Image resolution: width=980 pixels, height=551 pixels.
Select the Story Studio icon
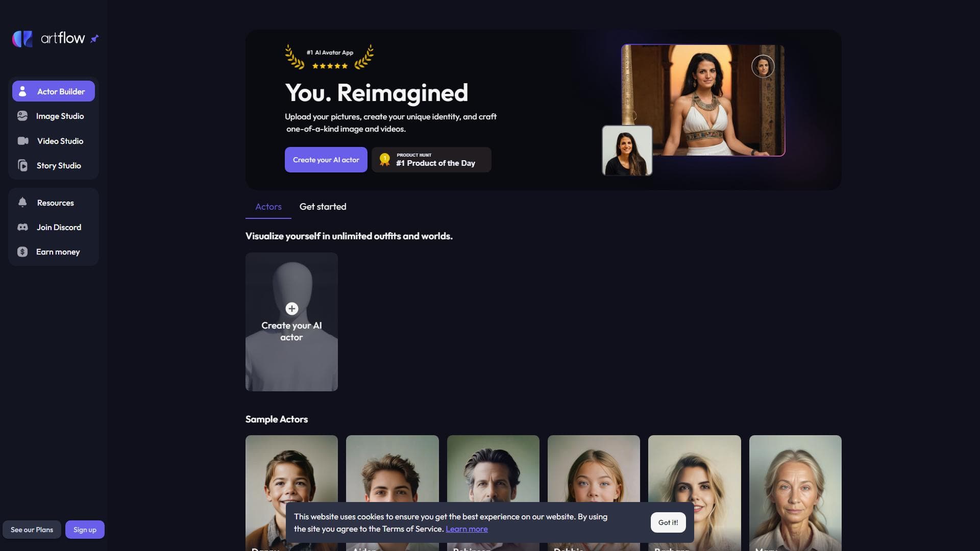22,165
